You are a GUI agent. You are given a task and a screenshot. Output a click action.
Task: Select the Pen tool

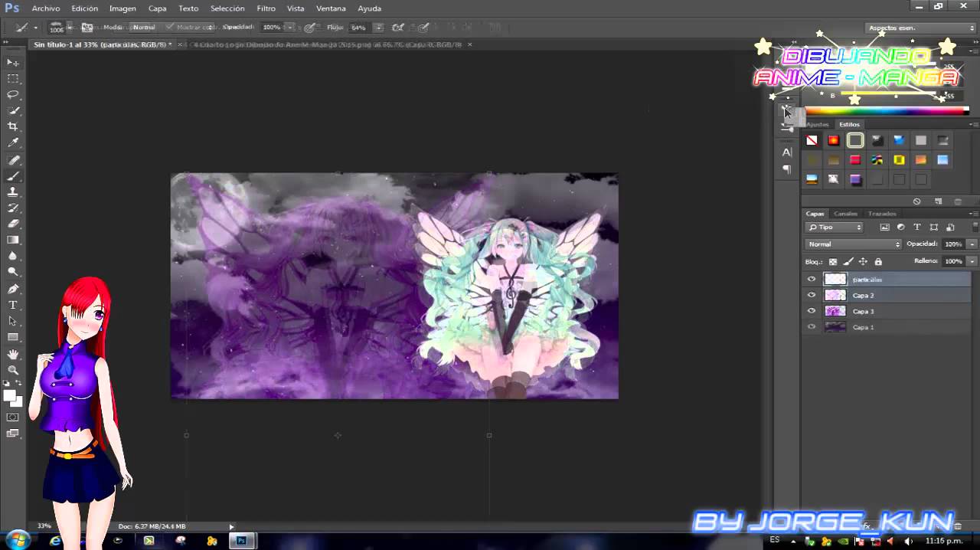(x=13, y=290)
